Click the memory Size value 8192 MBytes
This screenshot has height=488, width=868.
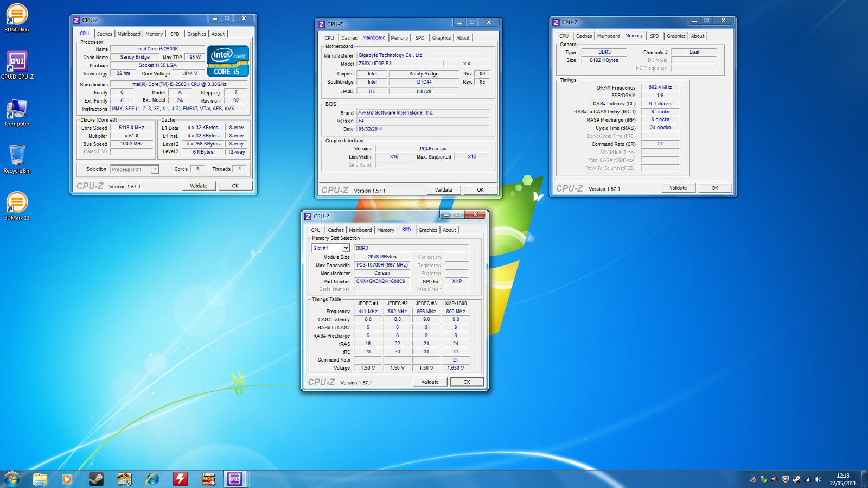tap(604, 60)
